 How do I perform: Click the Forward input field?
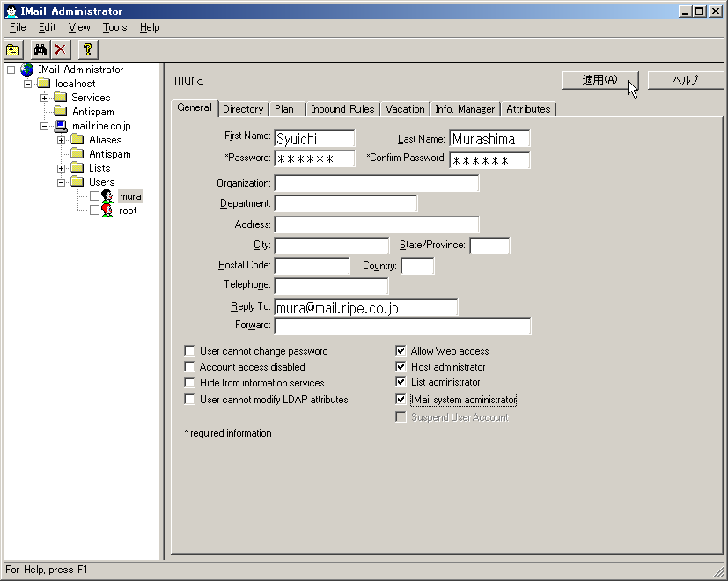pyautogui.click(x=402, y=326)
